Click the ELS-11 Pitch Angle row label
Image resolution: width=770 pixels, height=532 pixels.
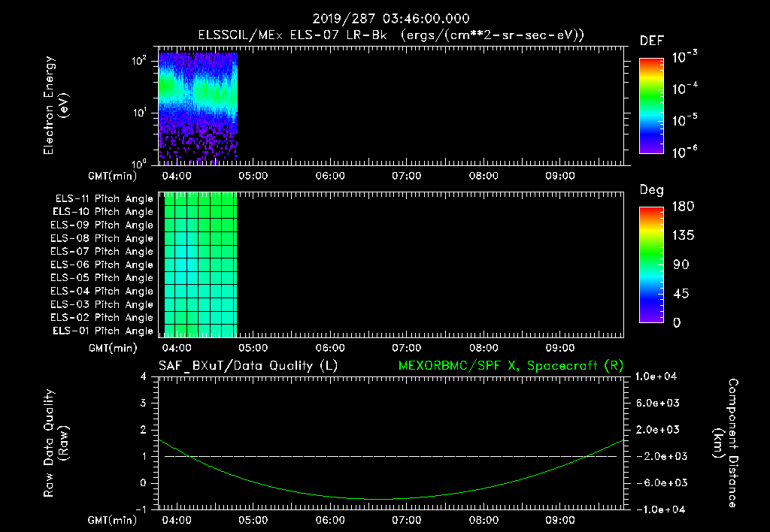(x=104, y=199)
